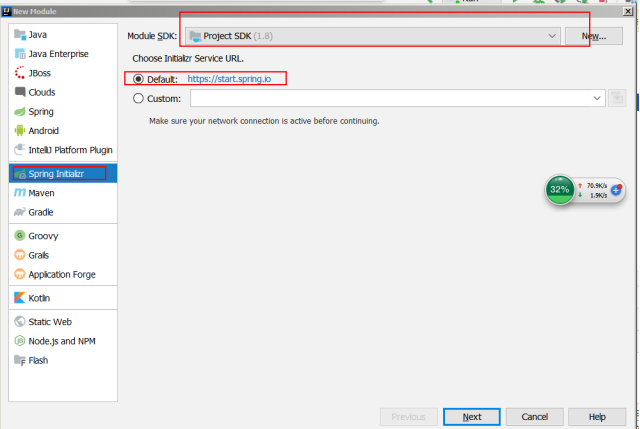Viewport: 640px width, 429px height.
Task: Select the Groovy icon
Action: coord(20,236)
